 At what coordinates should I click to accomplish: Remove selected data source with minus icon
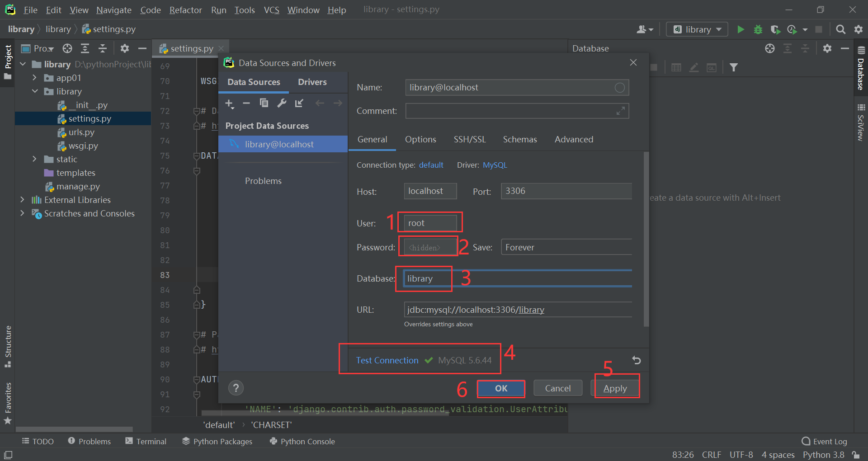coord(246,103)
